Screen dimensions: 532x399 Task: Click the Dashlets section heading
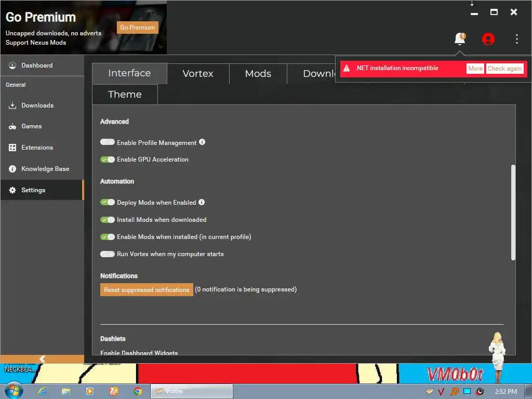(x=113, y=339)
